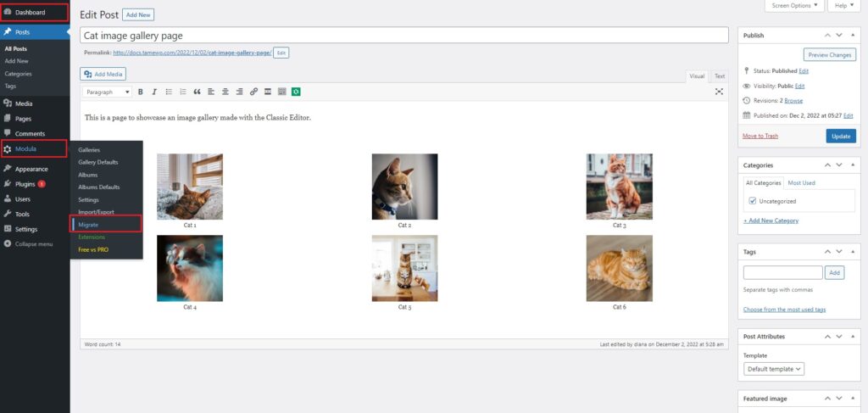Apply blockquote formatting

click(x=197, y=92)
